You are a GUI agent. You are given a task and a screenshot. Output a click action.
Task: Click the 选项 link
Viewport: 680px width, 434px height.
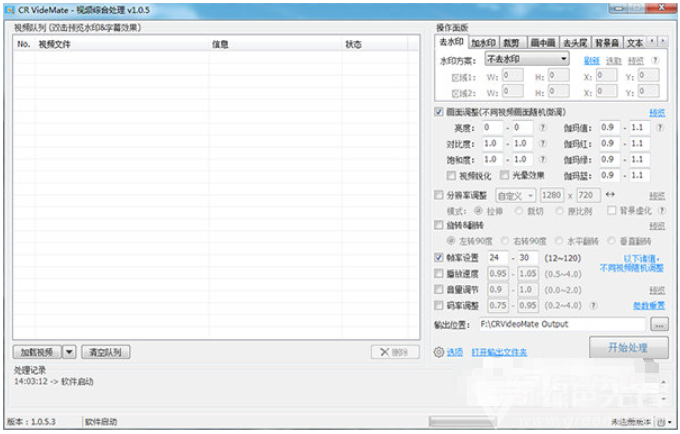point(455,352)
